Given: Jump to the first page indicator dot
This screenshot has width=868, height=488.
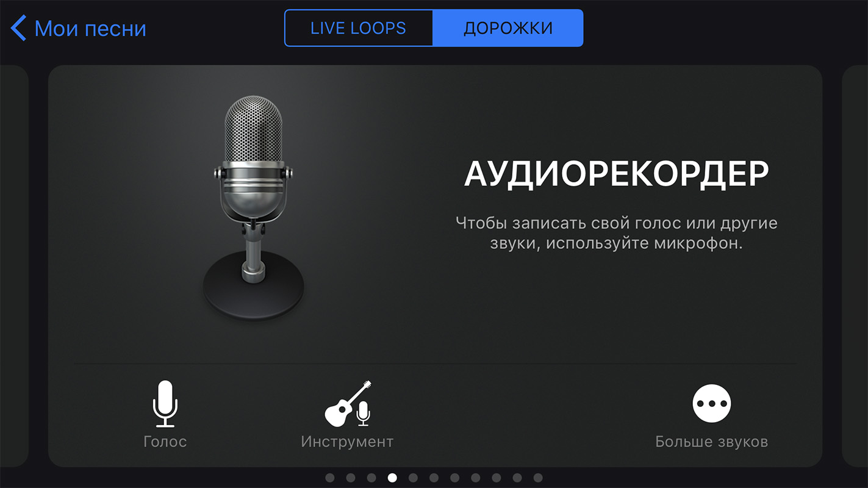Looking at the screenshot, I should click(330, 478).
